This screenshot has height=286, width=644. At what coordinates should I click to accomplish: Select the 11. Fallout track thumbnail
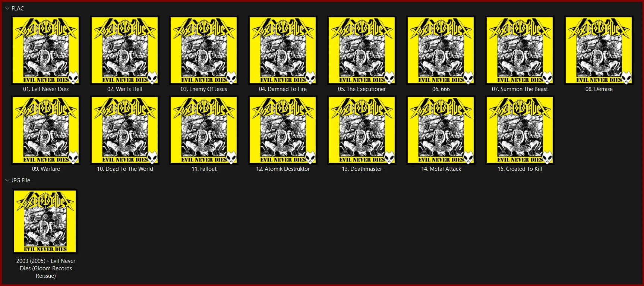[204, 130]
